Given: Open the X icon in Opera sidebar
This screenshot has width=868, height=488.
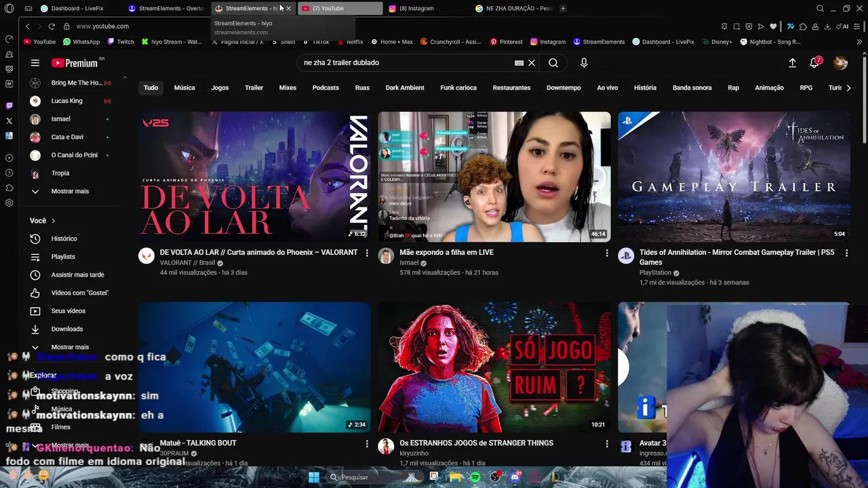Looking at the screenshot, I should 9,121.
